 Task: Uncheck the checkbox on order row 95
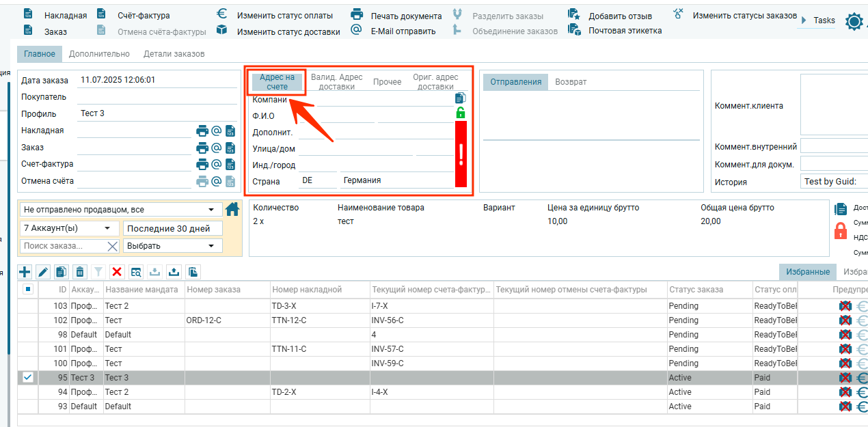coord(28,377)
